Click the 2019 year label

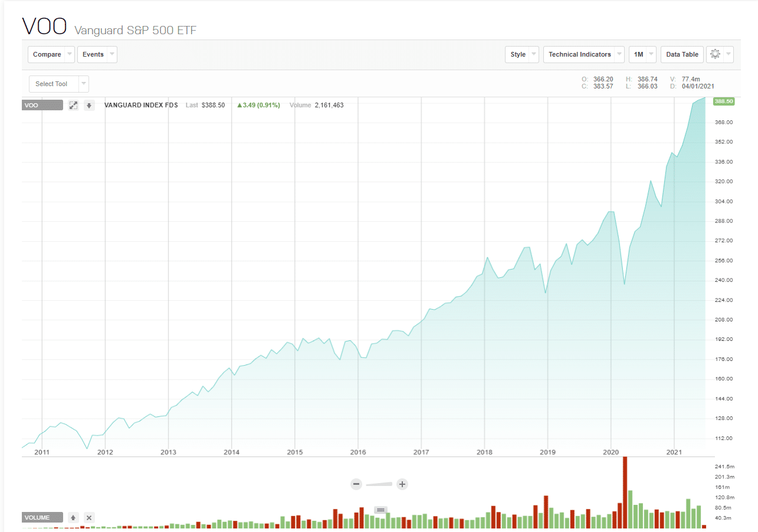pyautogui.click(x=547, y=452)
